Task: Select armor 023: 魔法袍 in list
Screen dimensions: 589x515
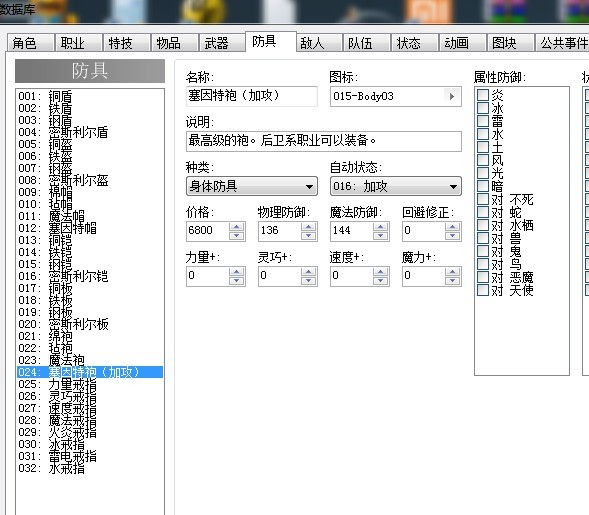Action: 90,360
